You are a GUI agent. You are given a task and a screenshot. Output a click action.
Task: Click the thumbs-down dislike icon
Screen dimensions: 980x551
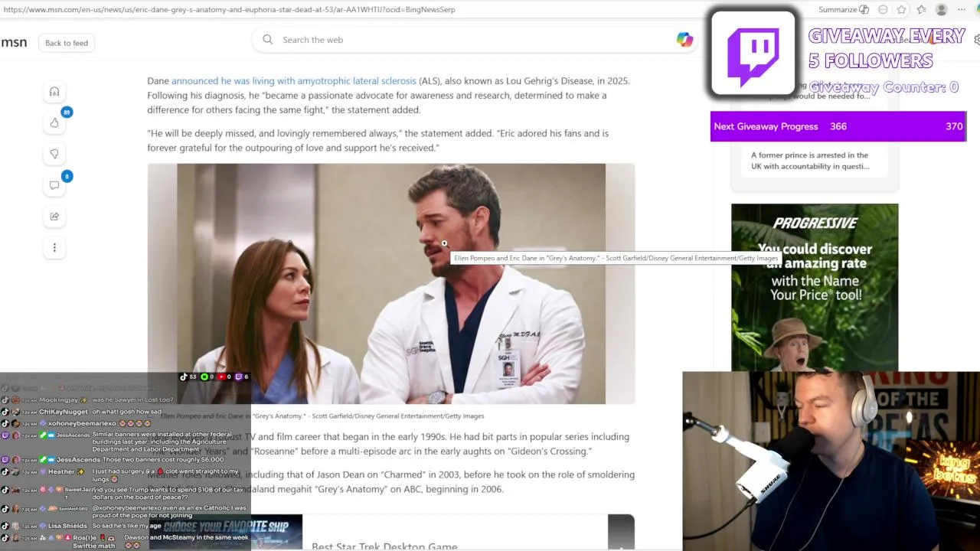point(54,154)
